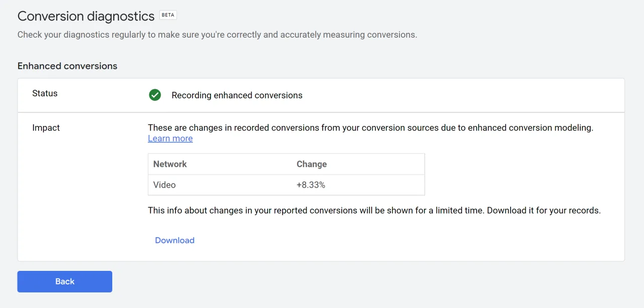Click the Enhanced conversions section heading
This screenshot has width=644, height=308.
pos(67,66)
